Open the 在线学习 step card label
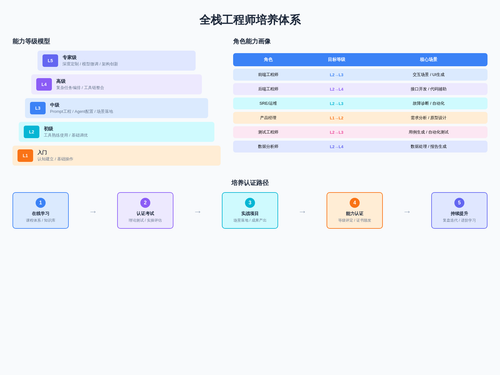500x375 pixels. coord(41,213)
